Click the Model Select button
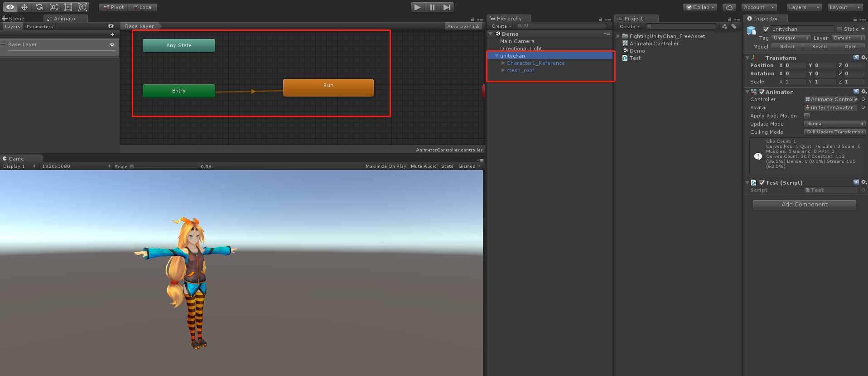Image resolution: width=868 pixels, height=376 pixels. coord(787,47)
